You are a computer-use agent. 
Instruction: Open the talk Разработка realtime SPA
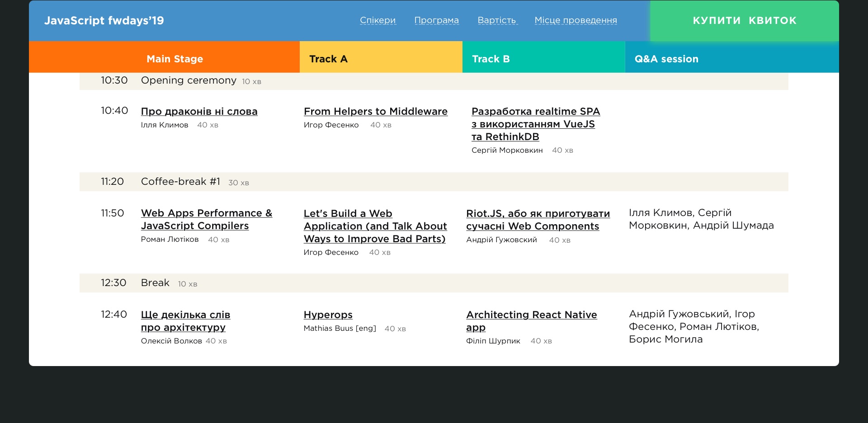[536, 124]
